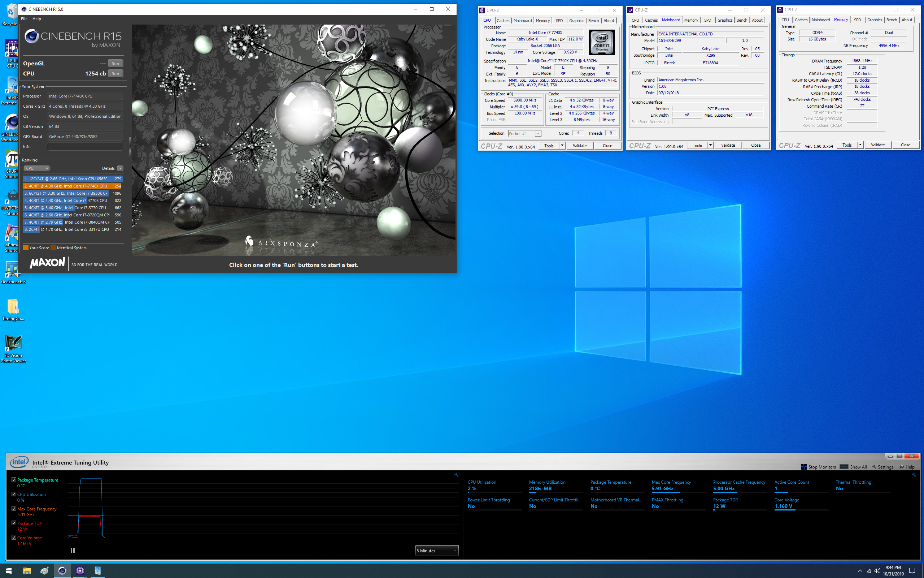
Task: Click the wrench icon above XTU stats panel
Action: 914,475
